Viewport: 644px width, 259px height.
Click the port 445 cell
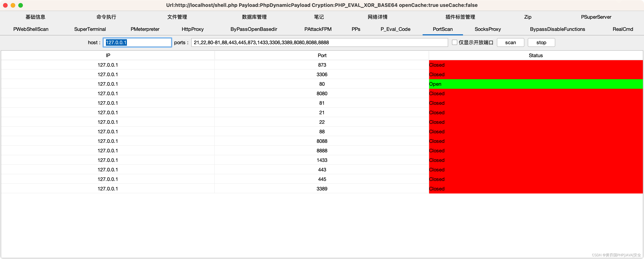click(x=322, y=179)
